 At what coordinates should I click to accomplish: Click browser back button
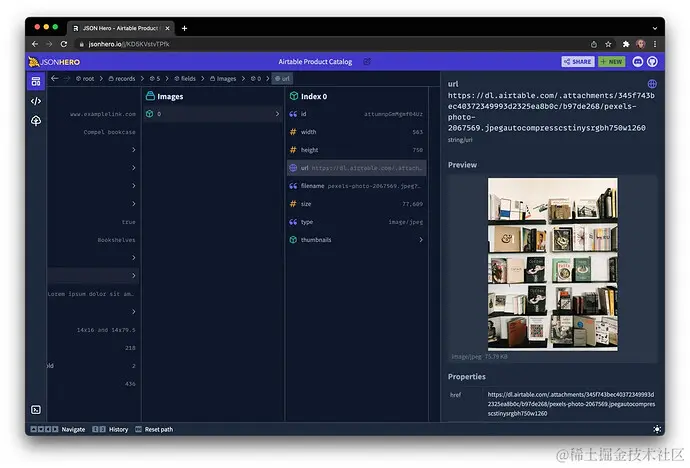[35, 44]
